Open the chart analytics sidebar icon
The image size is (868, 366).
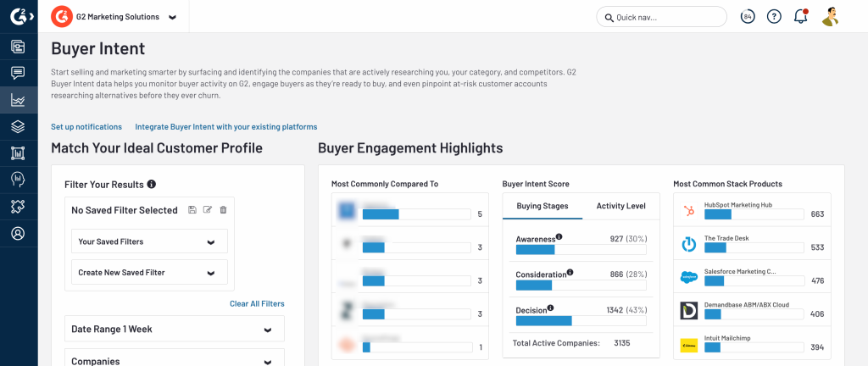(18, 100)
